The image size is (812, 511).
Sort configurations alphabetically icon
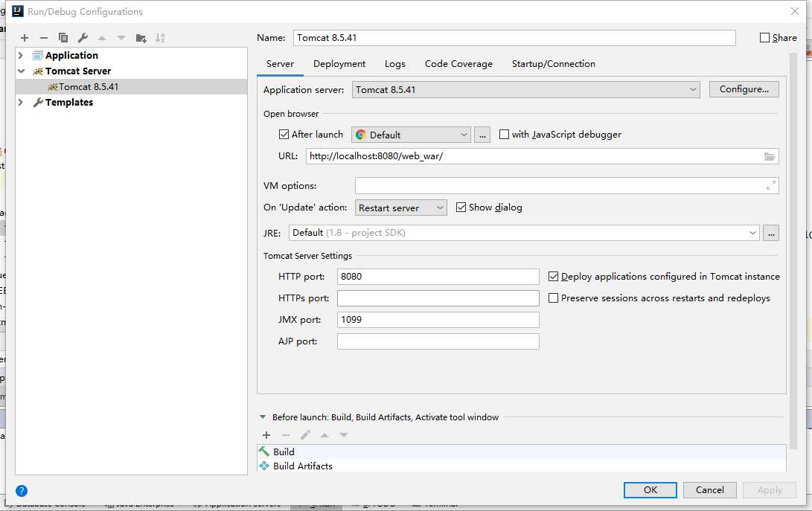161,38
